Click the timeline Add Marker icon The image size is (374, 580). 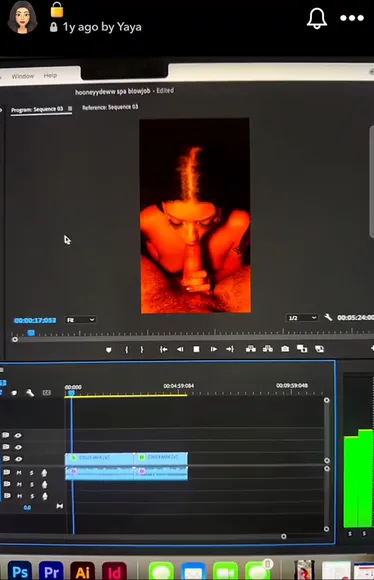14,393
